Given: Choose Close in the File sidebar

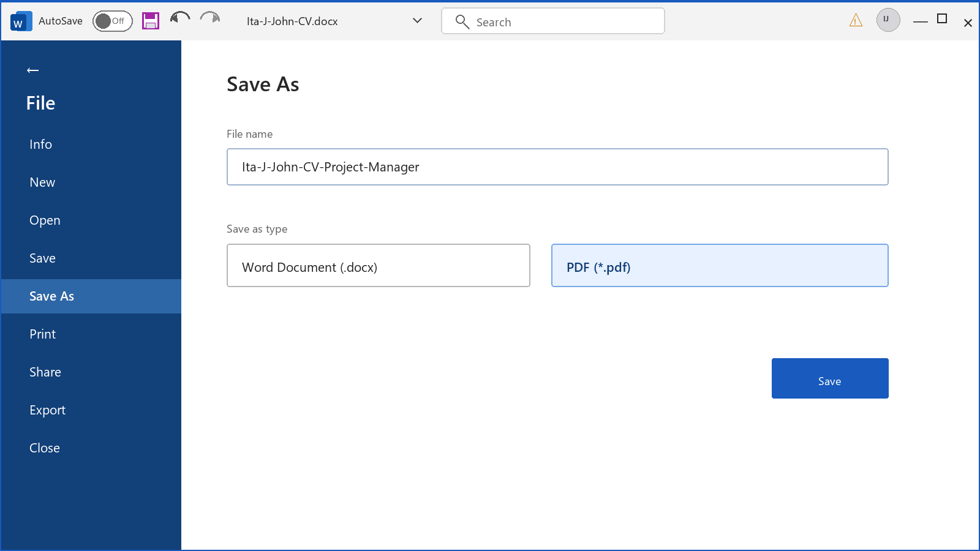Looking at the screenshot, I should 91,448.
